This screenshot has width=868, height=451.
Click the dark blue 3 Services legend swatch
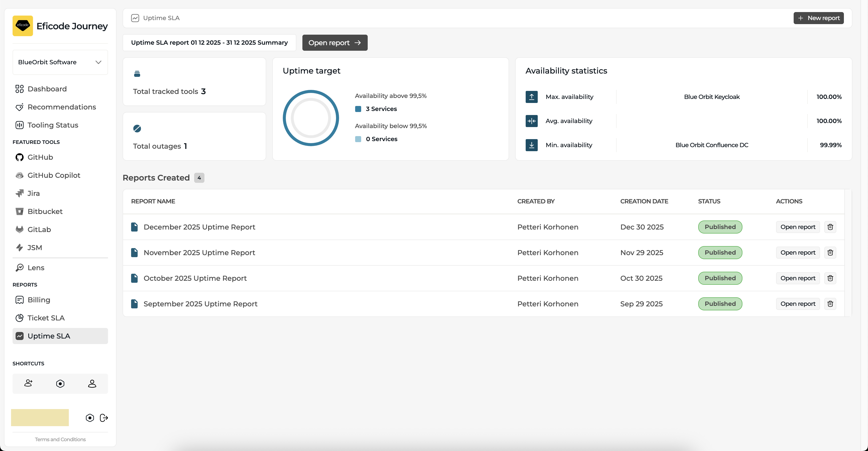click(x=358, y=109)
